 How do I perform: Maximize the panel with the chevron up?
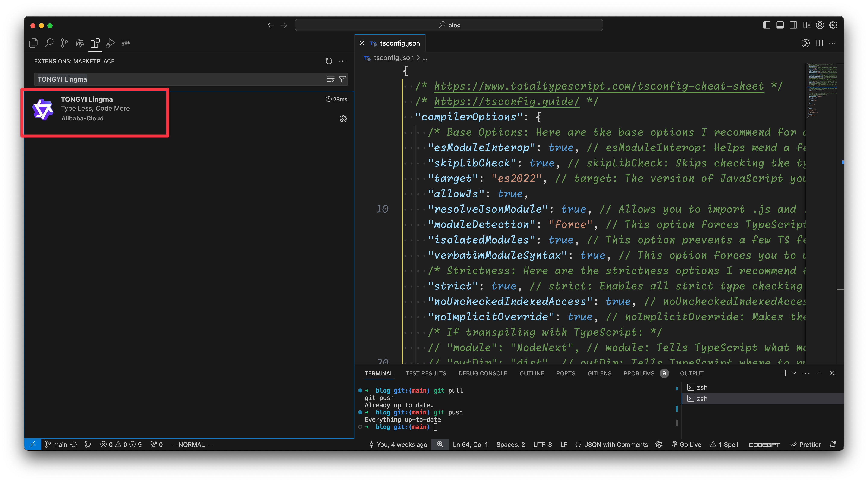point(819,373)
